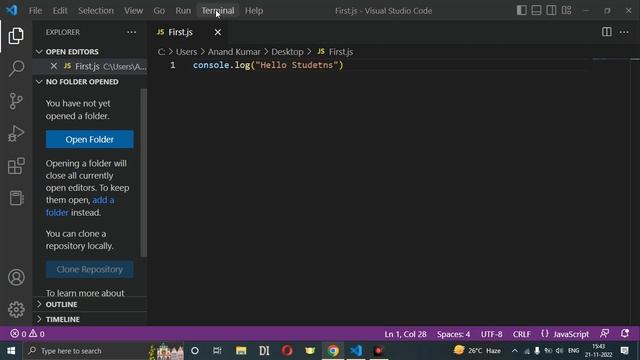The height and width of the screenshot is (360, 640).
Task: Open Google Chrome from taskbar
Action: click(333, 351)
